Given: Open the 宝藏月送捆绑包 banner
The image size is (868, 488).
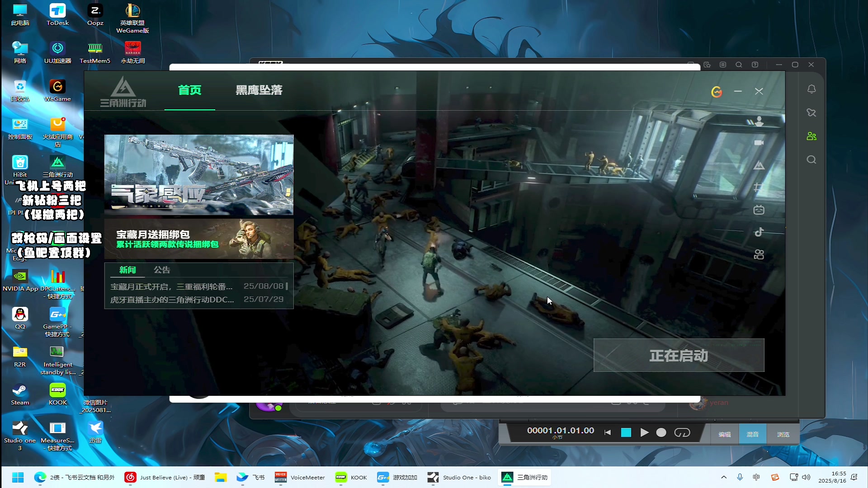Looking at the screenshot, I should (x=199, y=239).
